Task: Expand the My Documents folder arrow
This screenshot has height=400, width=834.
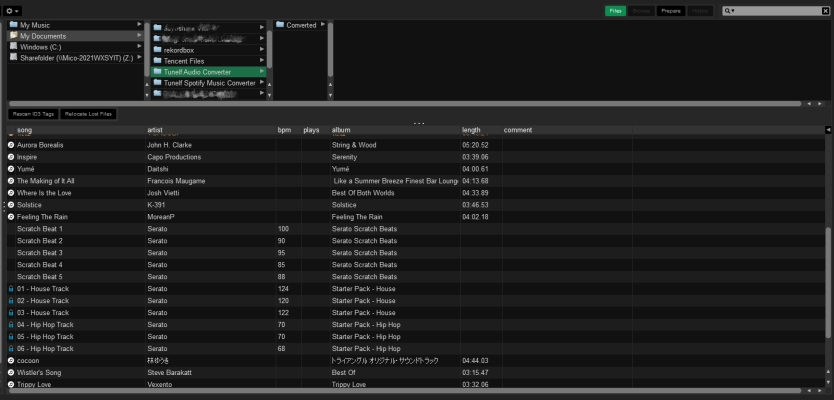Action: 139,36
